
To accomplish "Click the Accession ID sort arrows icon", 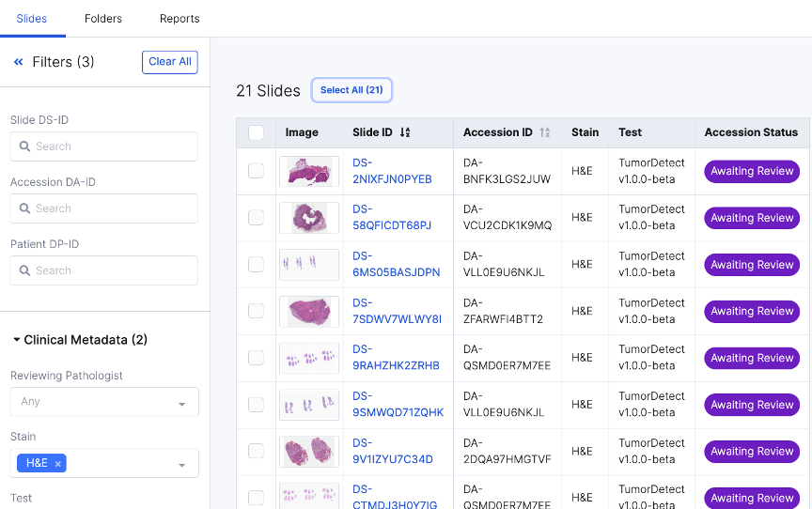I will pyautogui.click(x=545, y=132).
